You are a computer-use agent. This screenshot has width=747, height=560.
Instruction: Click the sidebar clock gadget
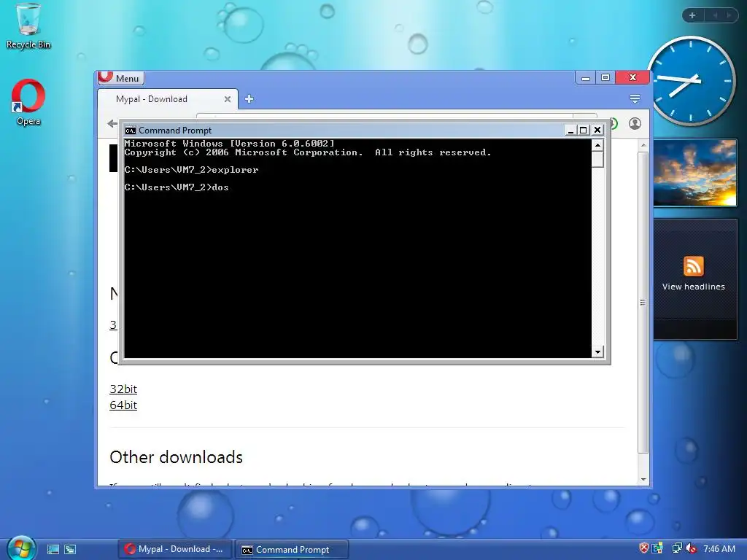point(690,81)
